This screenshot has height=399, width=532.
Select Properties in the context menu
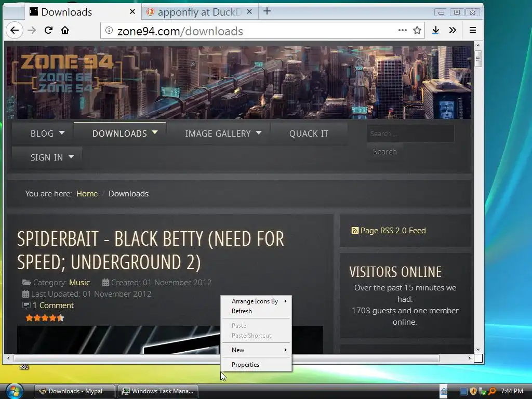pyautogui.click(x=256, y=365)
